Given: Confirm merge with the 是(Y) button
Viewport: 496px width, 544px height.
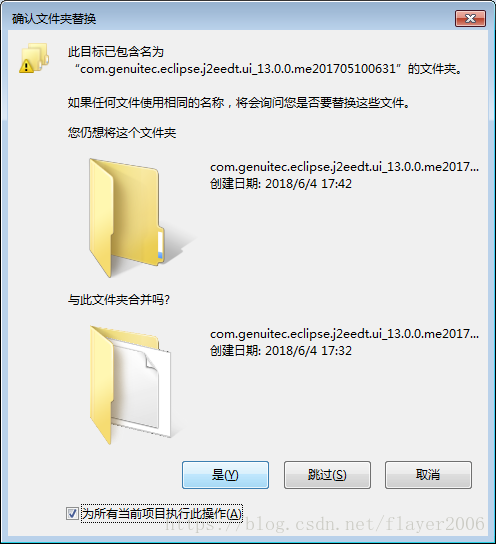Looking at the screenshot, I should click(x=225, y=475).
